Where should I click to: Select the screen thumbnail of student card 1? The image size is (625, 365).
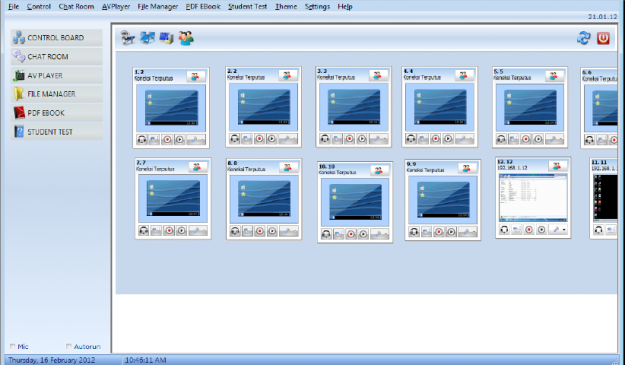171,108
